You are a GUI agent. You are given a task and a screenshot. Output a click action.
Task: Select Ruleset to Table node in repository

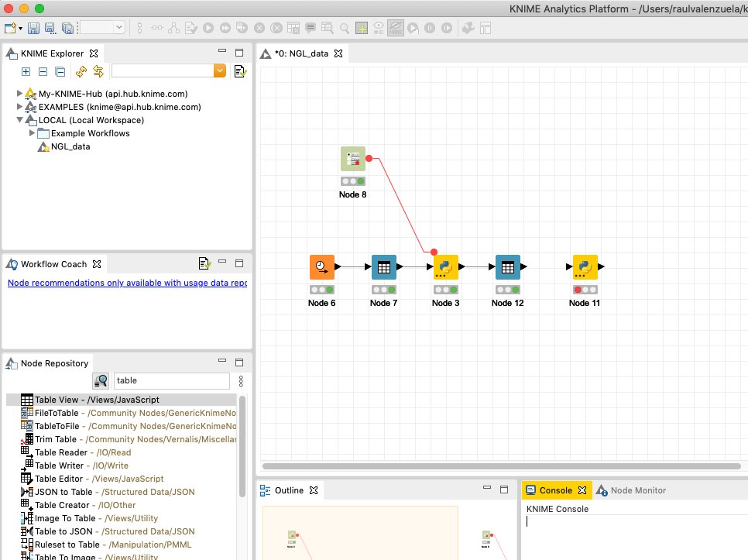pyautogui.click(x=106, y=545)
